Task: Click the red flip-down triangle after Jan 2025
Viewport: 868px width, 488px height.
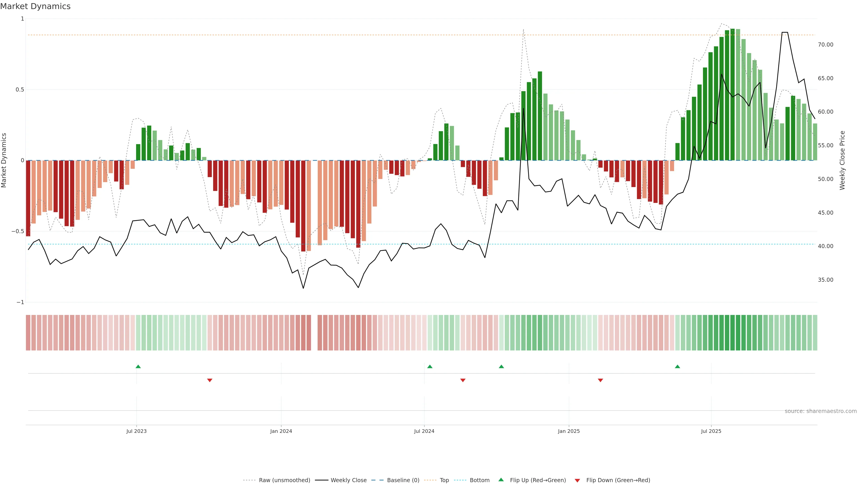Action: pyautogui.click(x=600, y=380)
